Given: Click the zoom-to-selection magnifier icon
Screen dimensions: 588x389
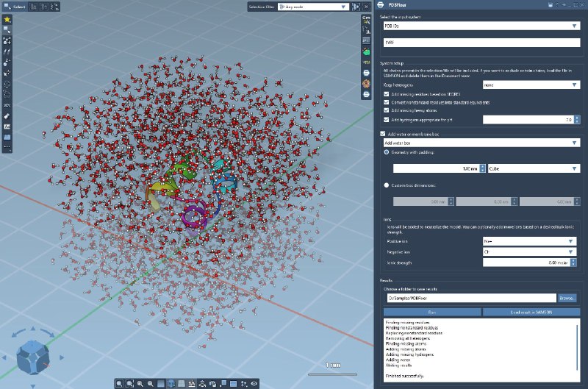Looking at the screenshot, I should point(130,383).
